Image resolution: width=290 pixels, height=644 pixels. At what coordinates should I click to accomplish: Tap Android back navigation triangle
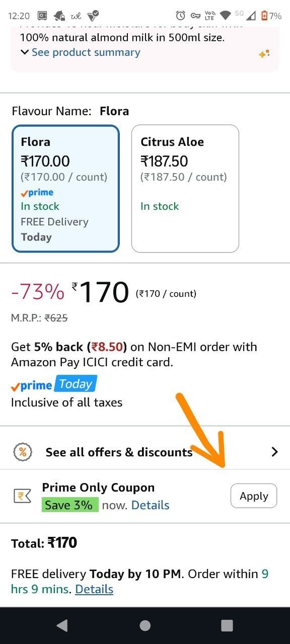pyautogui.click(x=62, y=625)
